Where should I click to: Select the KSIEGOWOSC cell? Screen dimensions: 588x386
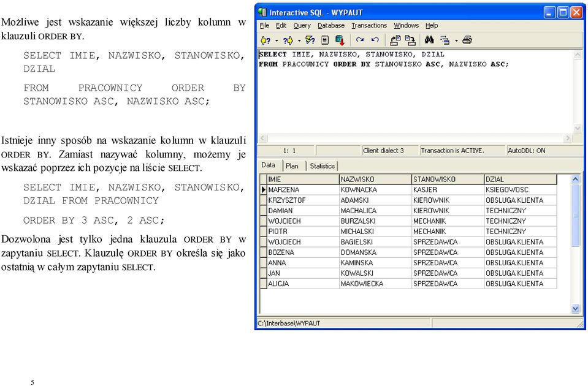(x=521, y=190)
